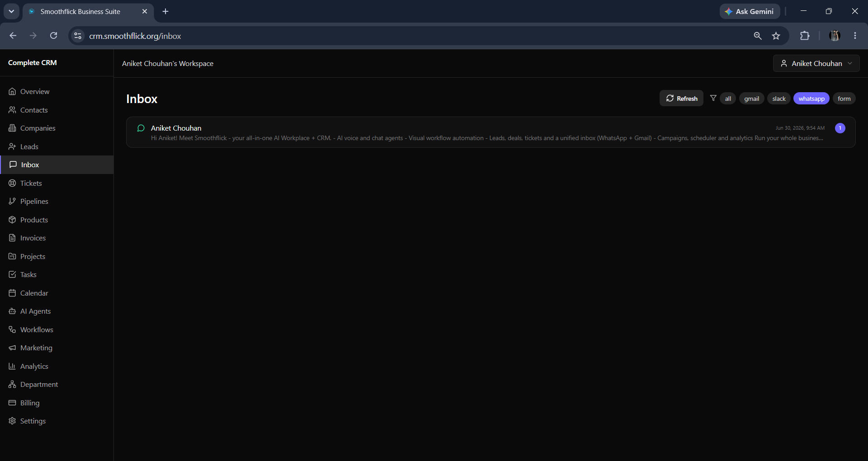Click the Companies label in the sidebar

click(x=38, y=128)
